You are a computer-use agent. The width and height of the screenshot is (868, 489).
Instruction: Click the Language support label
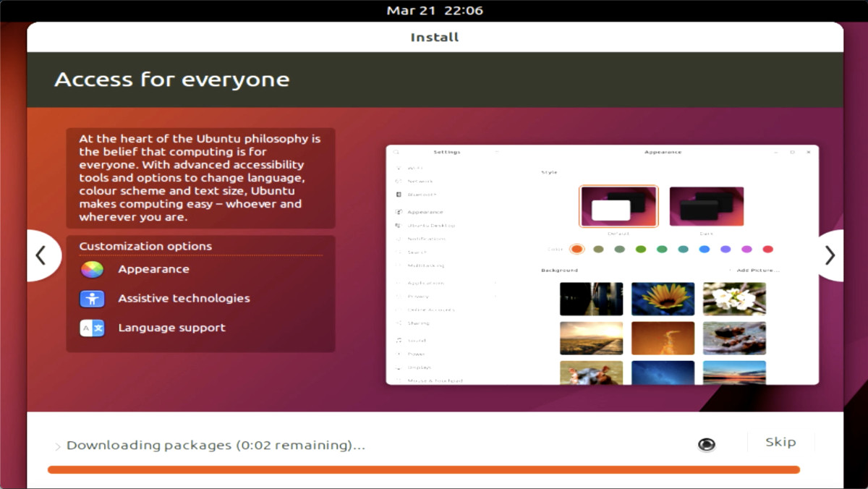point(171,328)
